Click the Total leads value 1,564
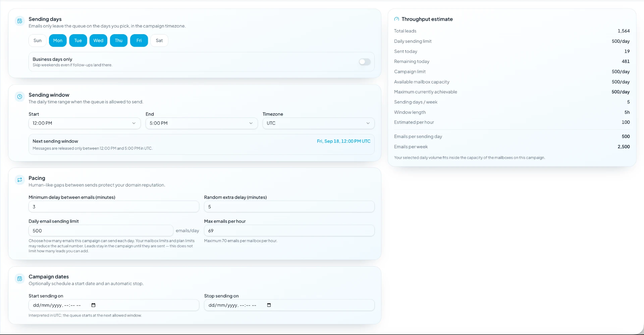The image size is (644, 335). [x=624, y=31]
